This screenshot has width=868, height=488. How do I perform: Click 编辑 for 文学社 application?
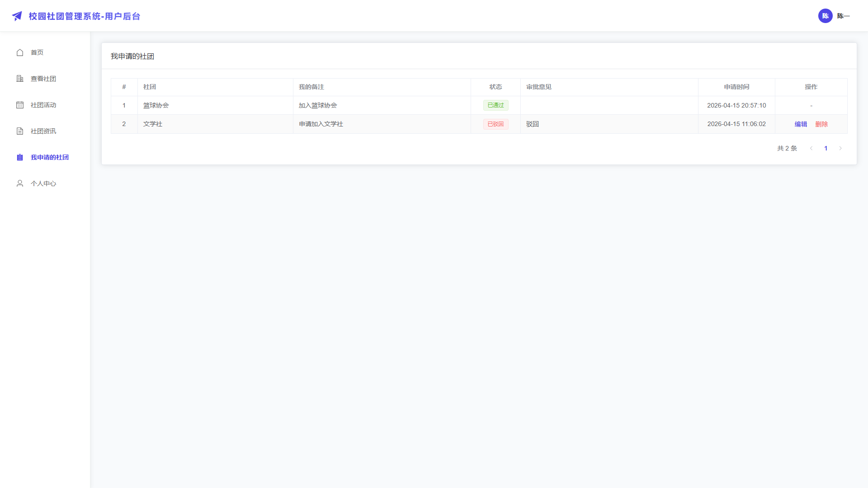(x=801, y=124)
